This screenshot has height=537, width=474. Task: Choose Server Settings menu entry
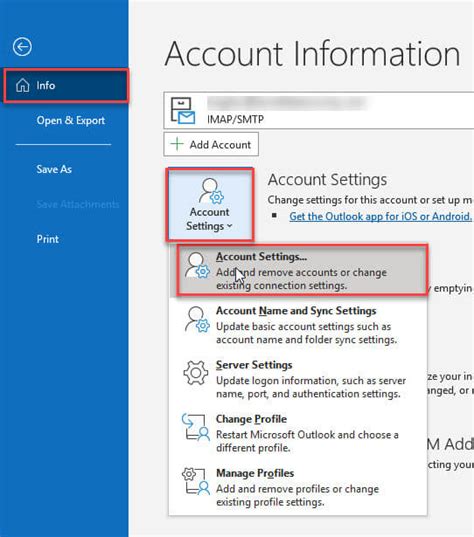[x=298, y=379]
